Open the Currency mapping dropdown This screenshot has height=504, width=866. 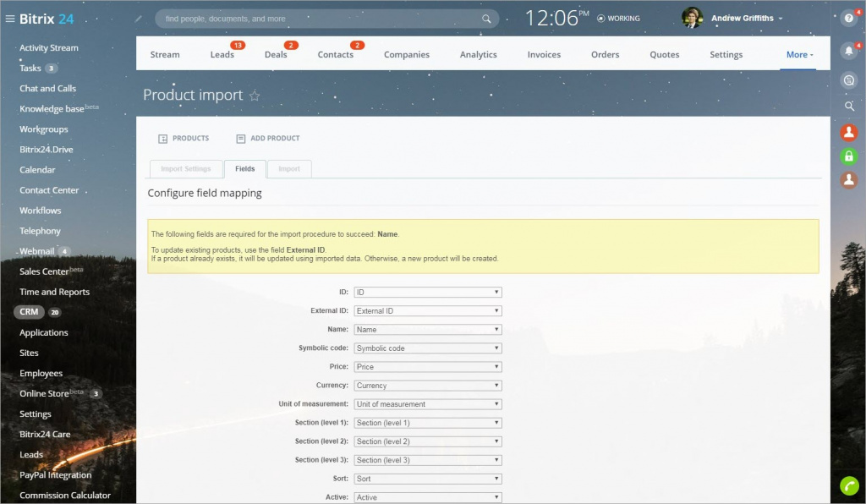coord(427,386)
